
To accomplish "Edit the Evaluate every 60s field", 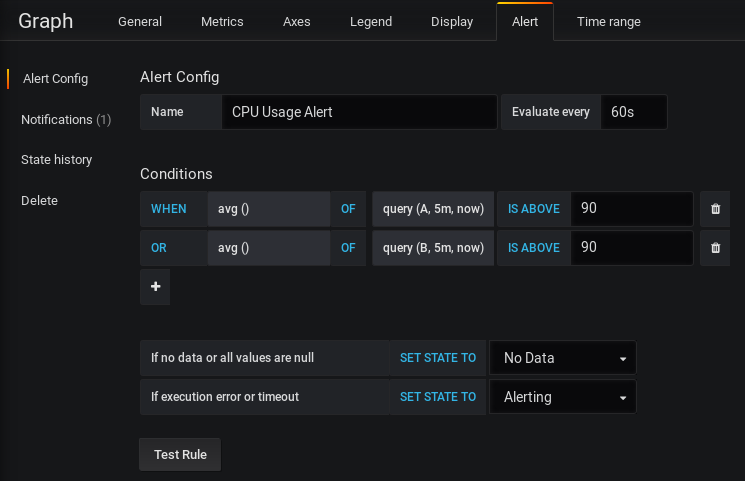I will point(634,112).
